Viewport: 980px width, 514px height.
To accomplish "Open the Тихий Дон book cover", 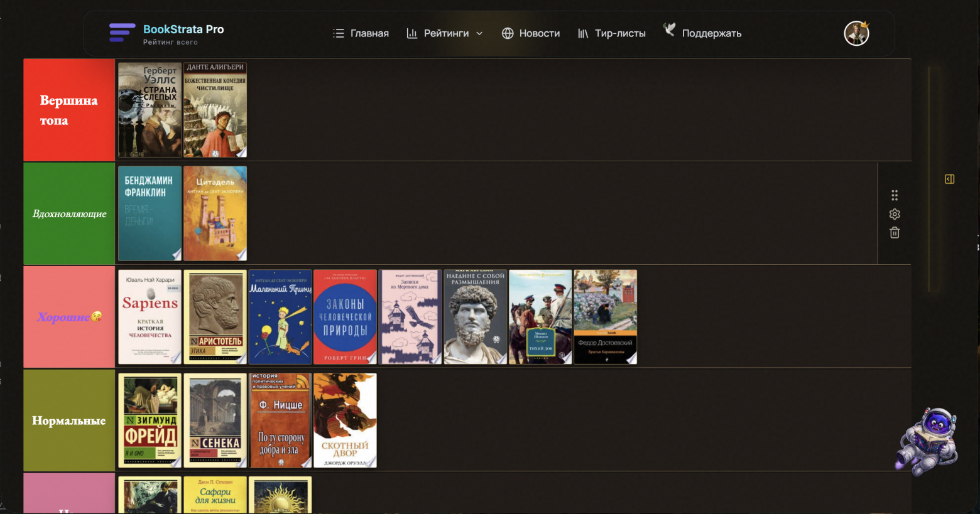I will tap(540, 317).
